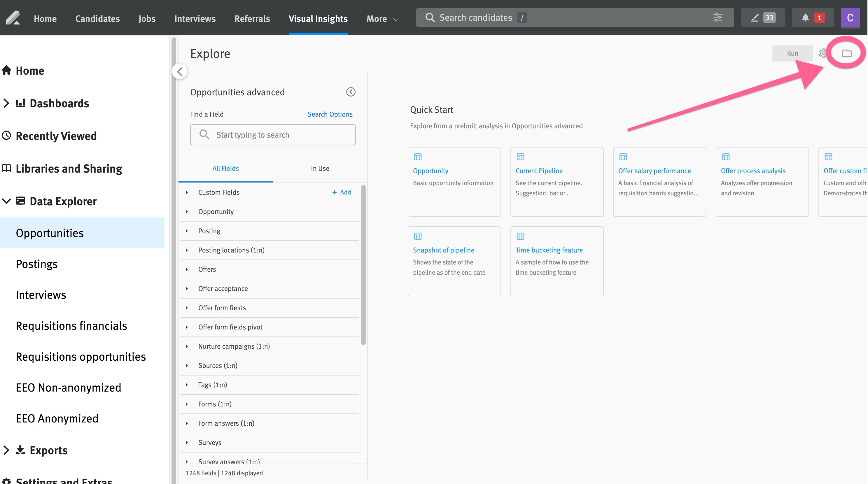Switch to the All Fields tab
The image size is (868, 484).
tap(225, 169)
